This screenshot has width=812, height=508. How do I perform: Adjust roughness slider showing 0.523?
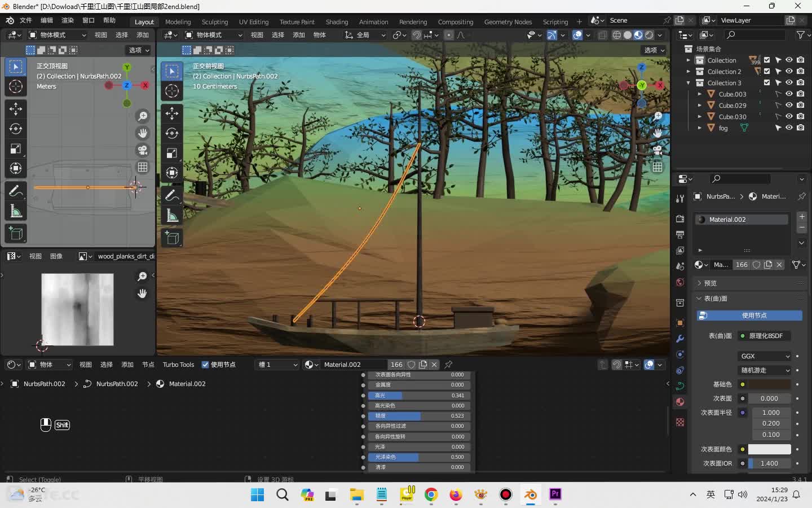(419, 416)
